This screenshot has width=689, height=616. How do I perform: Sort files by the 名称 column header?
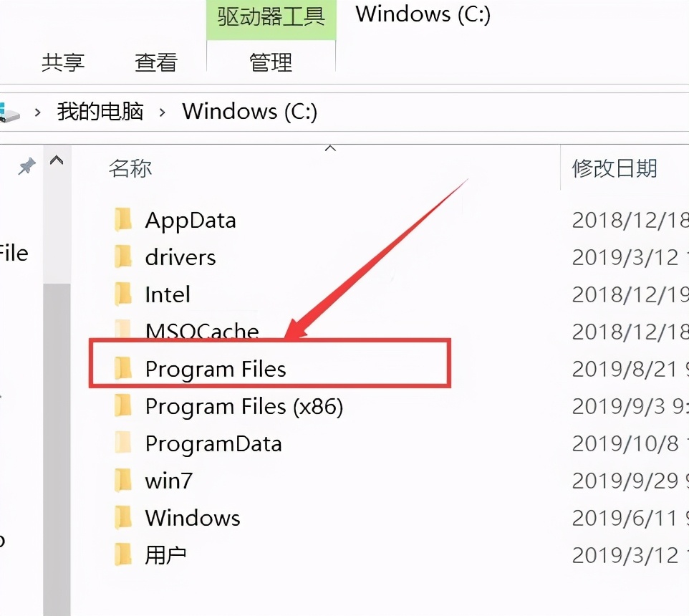pyautogui.click(x=130, y=168)
